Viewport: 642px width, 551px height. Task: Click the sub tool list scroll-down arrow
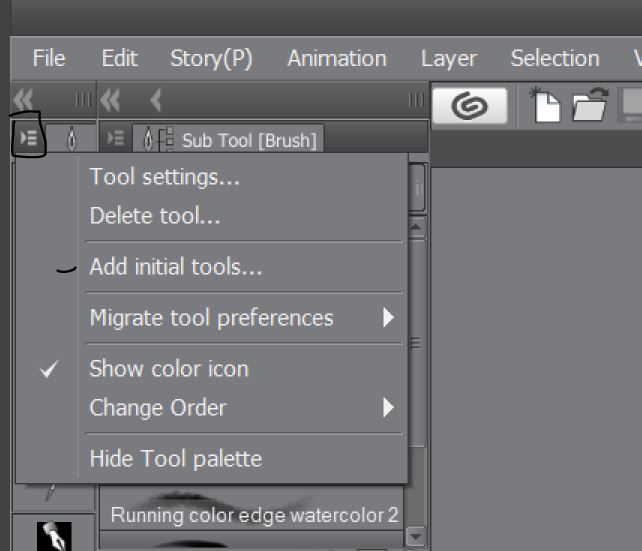click(416, 538)
